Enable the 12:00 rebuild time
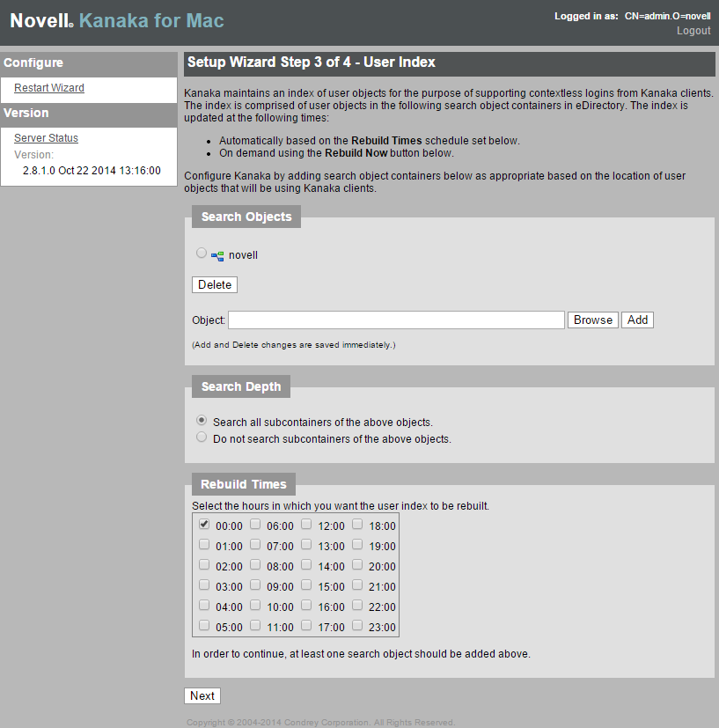719x728 pixels. tap(306, 524)
